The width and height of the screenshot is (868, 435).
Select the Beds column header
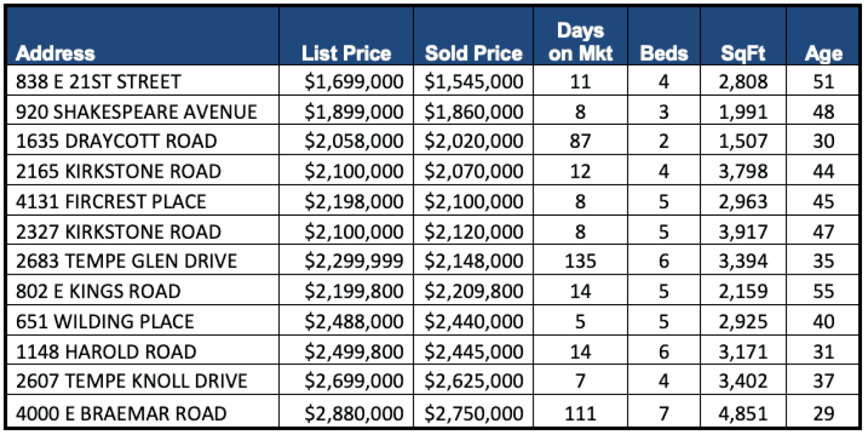click(663, 54)
